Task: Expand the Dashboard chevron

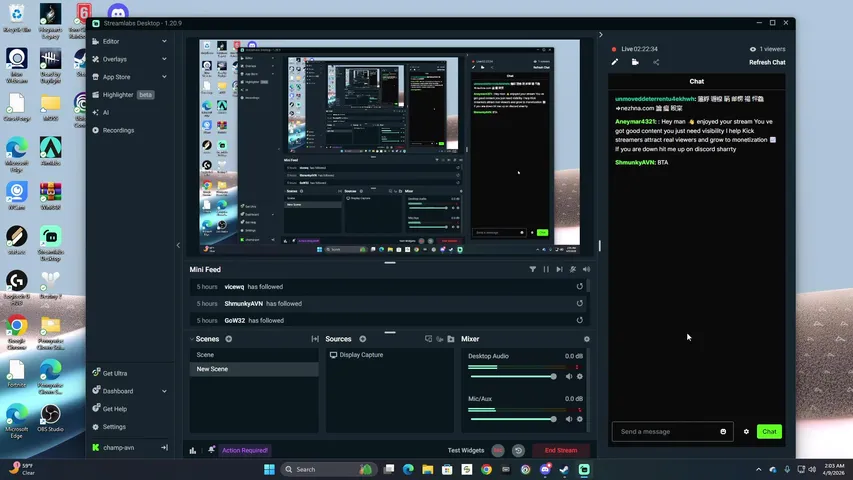Action: click(x=164, y=391)
